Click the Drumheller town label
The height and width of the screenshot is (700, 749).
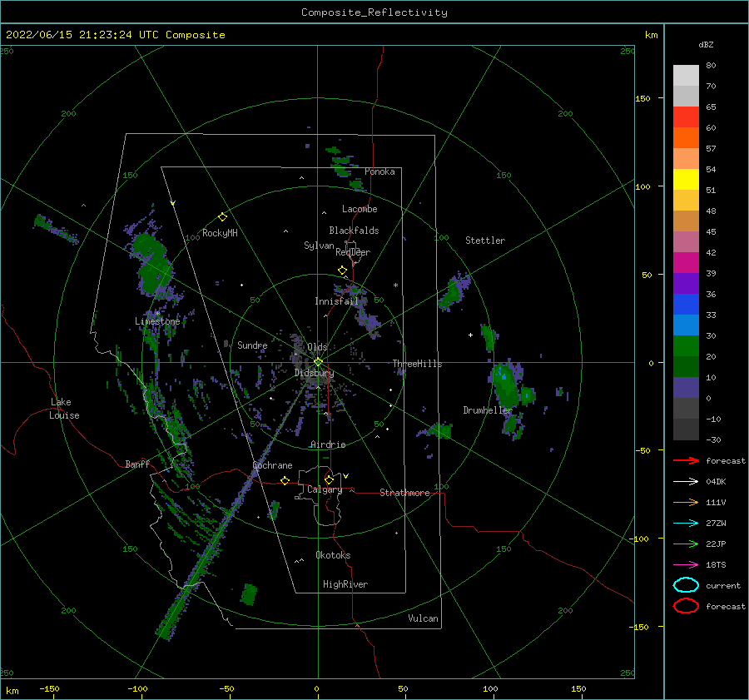(x=487, y=410)
